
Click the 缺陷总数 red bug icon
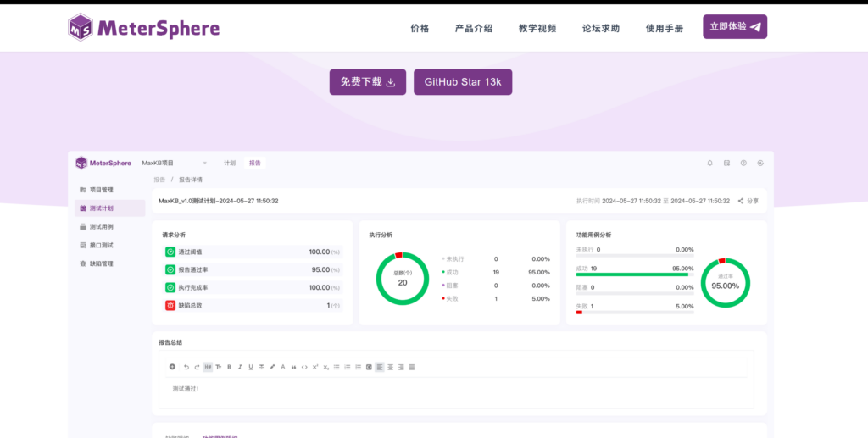pyautogui.click(x=170, y=305)
